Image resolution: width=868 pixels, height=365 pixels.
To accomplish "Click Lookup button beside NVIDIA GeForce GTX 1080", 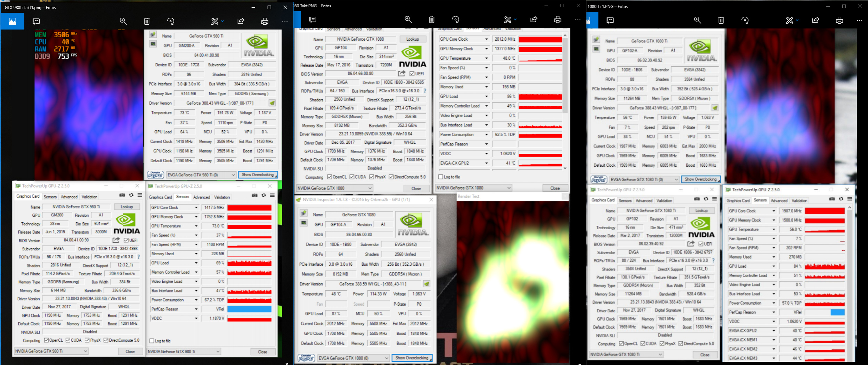I will click(413, 39).
